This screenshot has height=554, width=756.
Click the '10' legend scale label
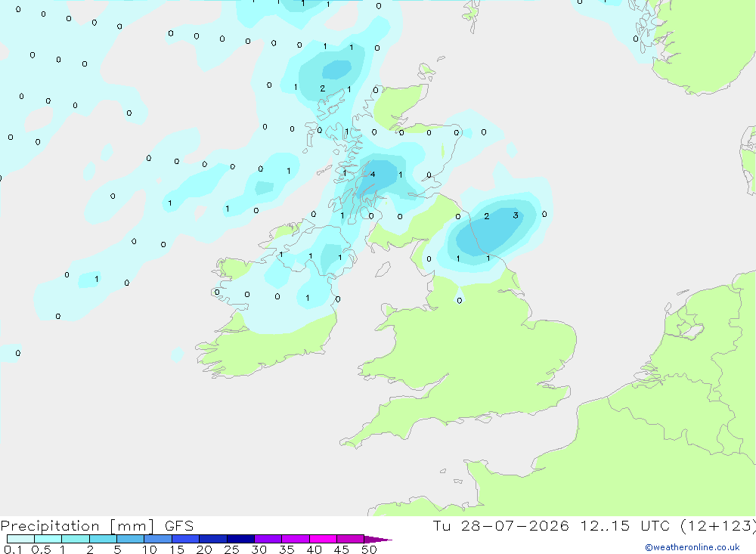149,549
